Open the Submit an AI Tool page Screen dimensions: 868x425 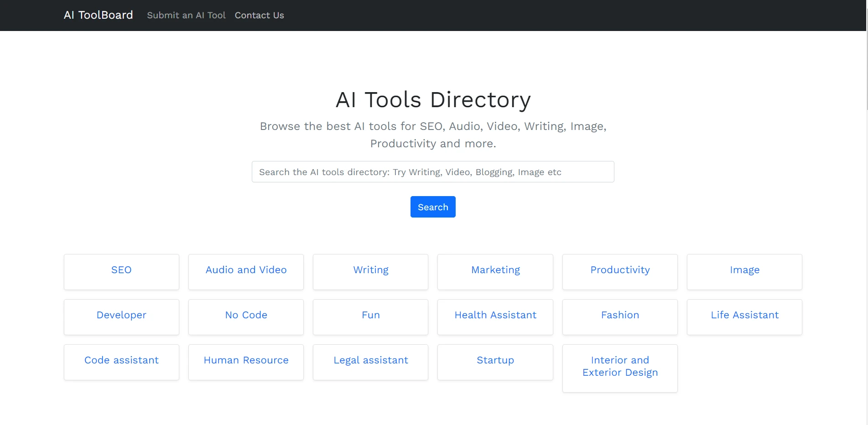[x=186, y=15]
